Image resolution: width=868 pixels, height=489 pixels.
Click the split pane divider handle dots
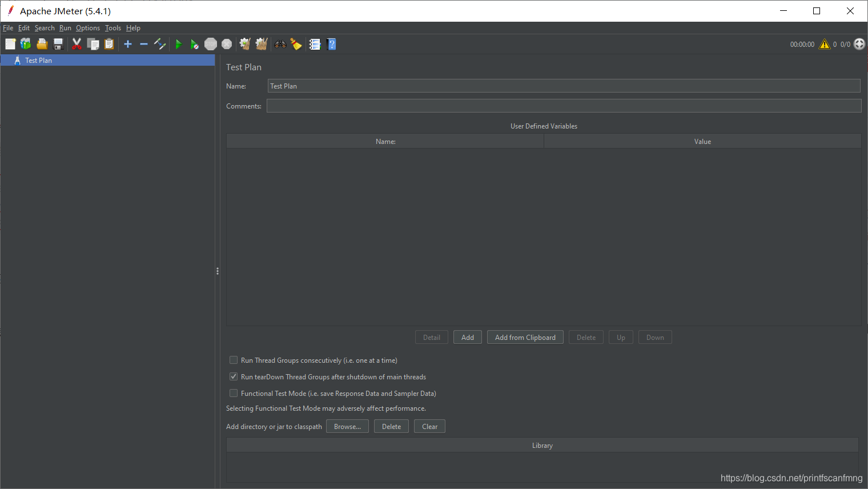pyautogui.click(x=218, y=271)
